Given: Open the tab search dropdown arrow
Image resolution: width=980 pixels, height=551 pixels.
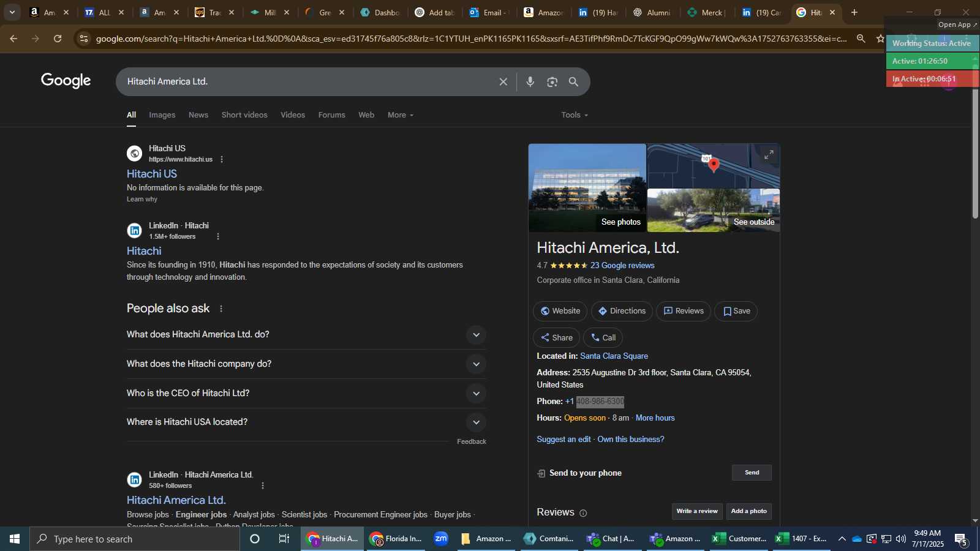Looking at the screenshot, I should tap(12, 12).
